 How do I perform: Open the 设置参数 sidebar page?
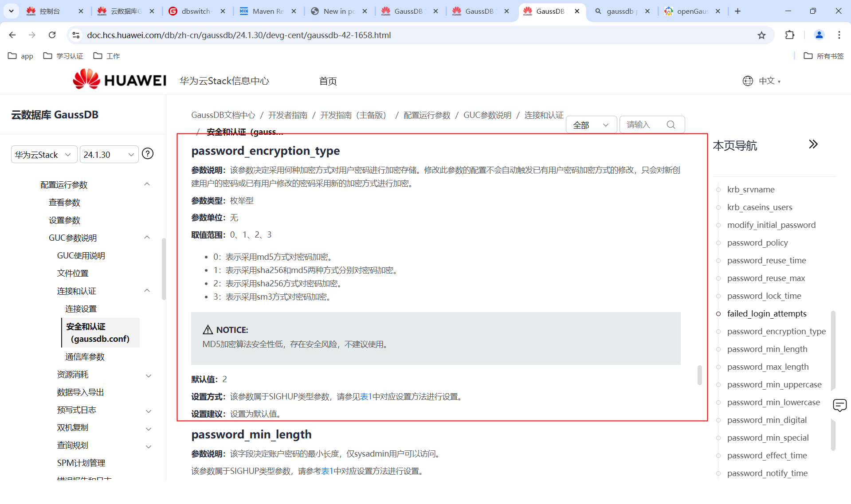click(64, 220)
